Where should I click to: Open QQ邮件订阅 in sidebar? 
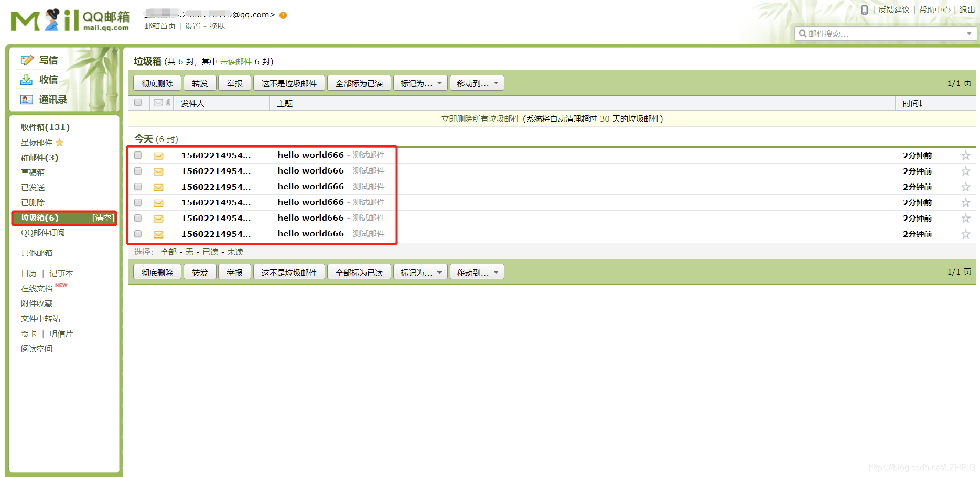[x=42, y=232]
